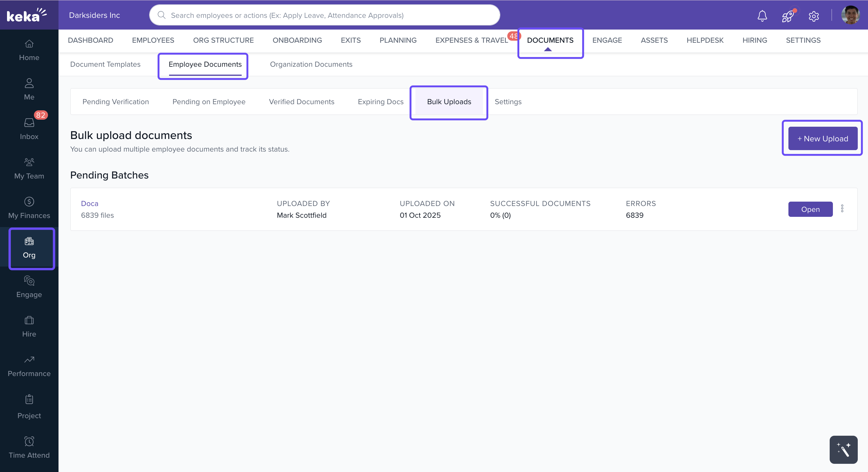Select the Hire briefcase icon
868x472 pixels.
coord(29,325)
